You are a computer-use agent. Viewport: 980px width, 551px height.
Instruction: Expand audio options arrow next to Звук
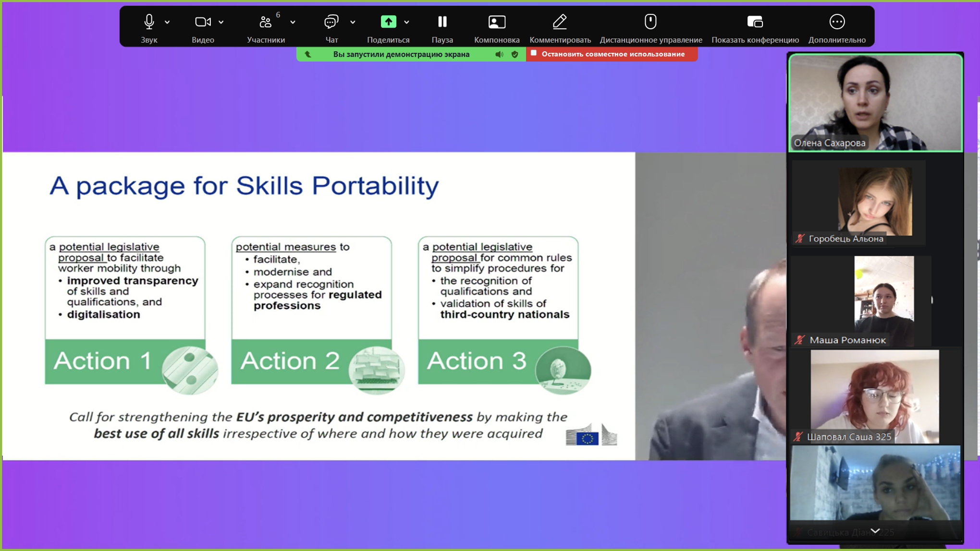tap(167, 22)
